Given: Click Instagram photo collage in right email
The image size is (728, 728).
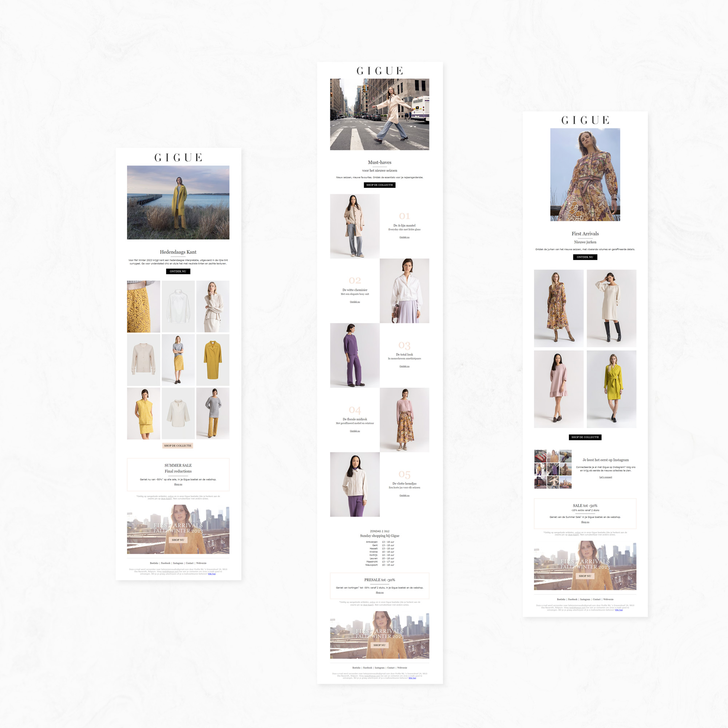Looking at the screenshot, I should (x=553, y=469).
